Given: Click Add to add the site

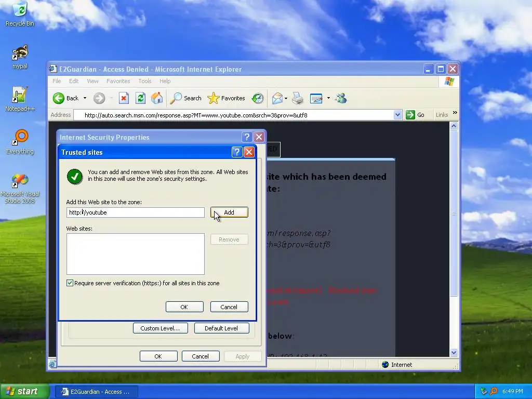Looking at the screenshot, I should (229, 212).
